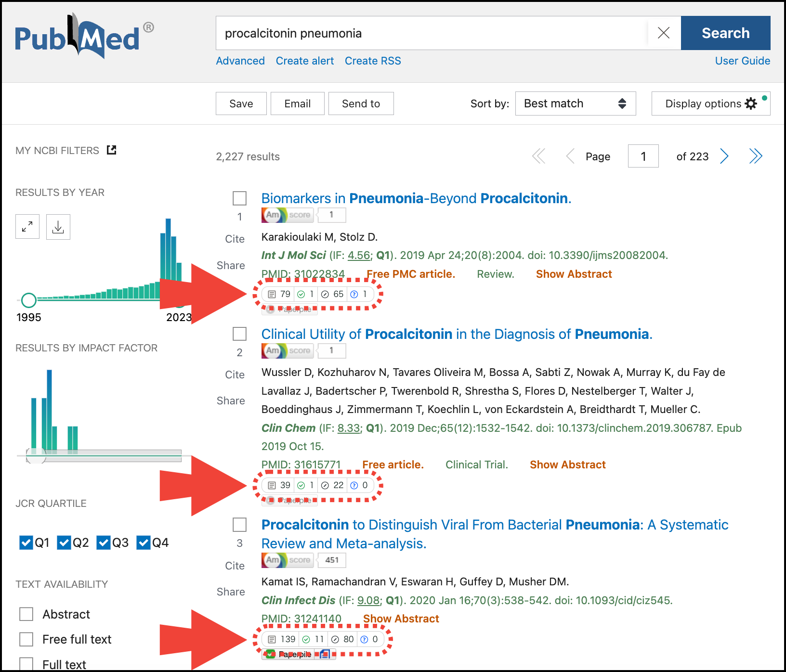This screenshot has height=672, width=786.
Task: Open the Best match sort dropdown
Action: pyautogui.click(x=575, y=103)
